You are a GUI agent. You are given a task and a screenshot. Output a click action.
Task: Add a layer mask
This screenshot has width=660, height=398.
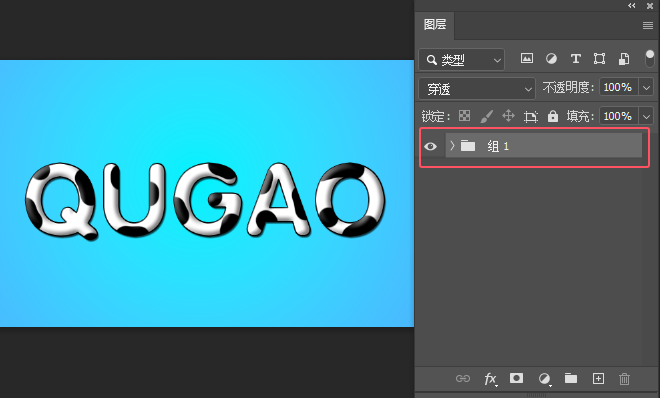(516, 378)
